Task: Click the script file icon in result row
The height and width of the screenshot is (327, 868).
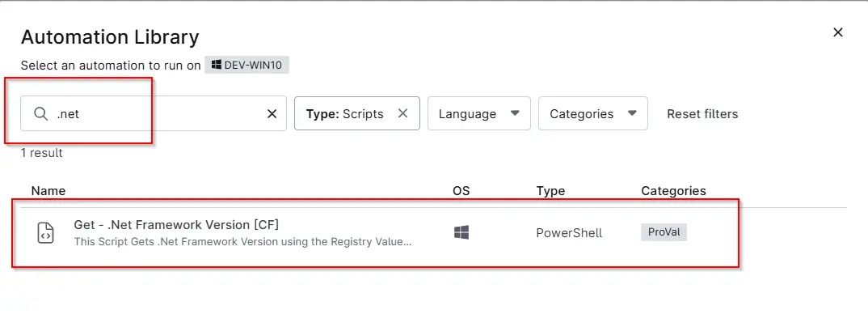Action: 45,233
